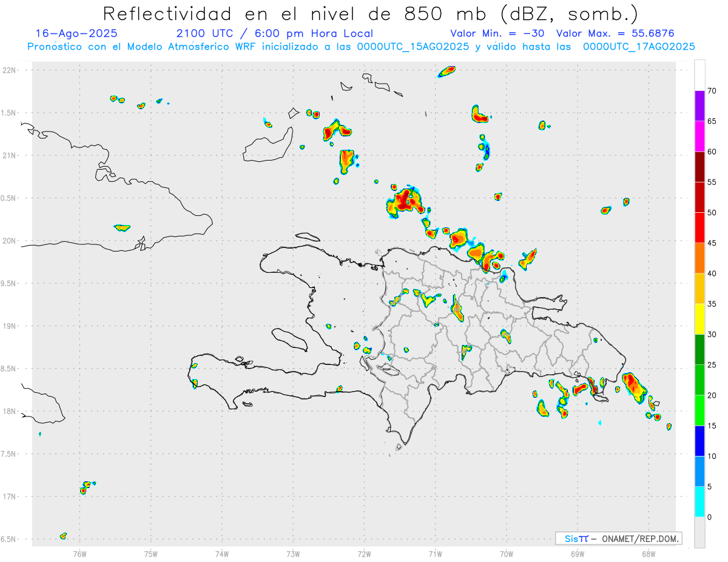Pick the magenta 60–65 dBZ color band
728x562 pixels.
[x=699, y=136]
